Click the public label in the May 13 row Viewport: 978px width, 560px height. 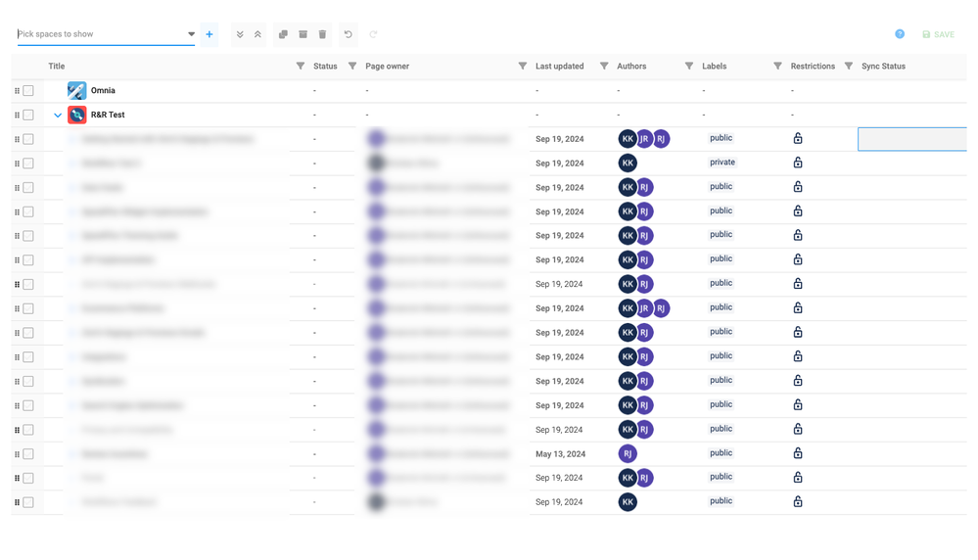(722, 453)
